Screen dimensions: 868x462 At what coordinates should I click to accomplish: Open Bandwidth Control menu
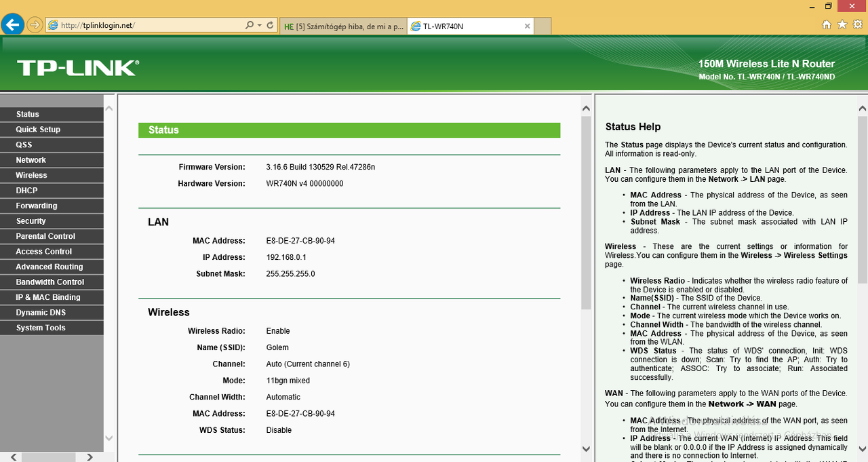point(52,282)
